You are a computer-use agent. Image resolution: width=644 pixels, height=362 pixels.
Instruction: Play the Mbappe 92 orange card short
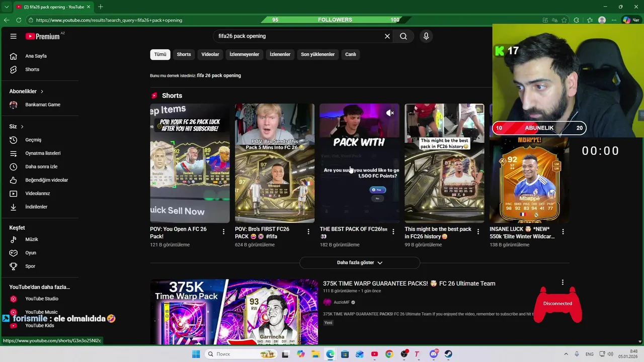(529, 179)
